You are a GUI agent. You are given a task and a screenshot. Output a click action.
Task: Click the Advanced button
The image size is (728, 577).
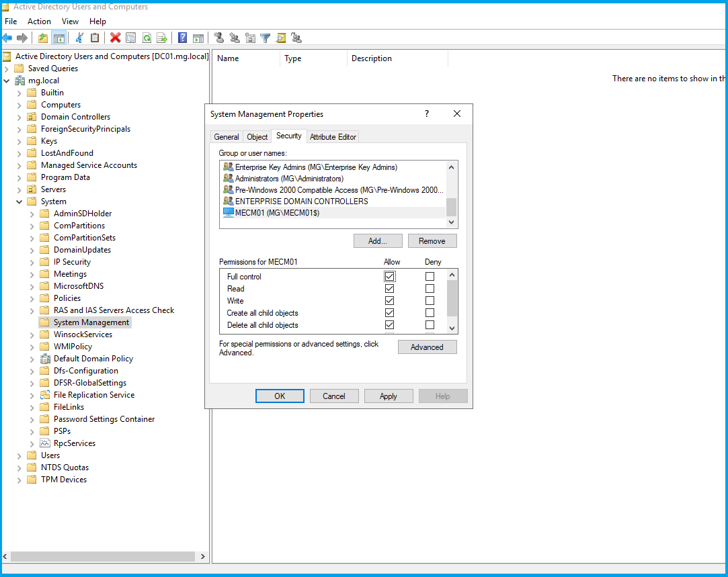tap(427, 347)
